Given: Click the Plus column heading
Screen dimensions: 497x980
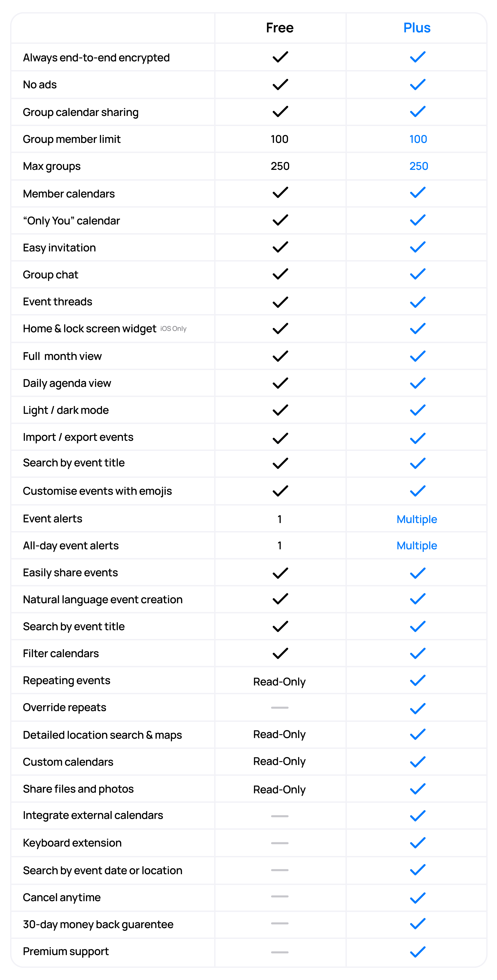Looking at the screenshot, I should coord(417,28).
